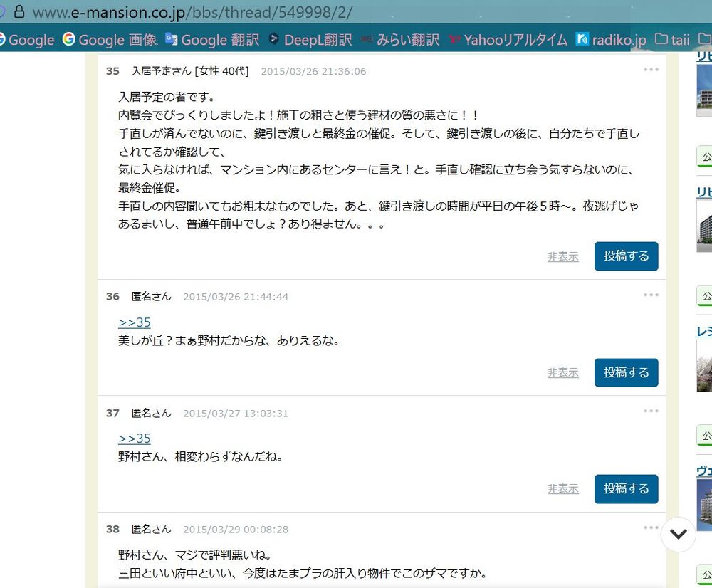Screen dimensions: 712x588
Task: Open the taii bookmark folder
Action: 672,40
